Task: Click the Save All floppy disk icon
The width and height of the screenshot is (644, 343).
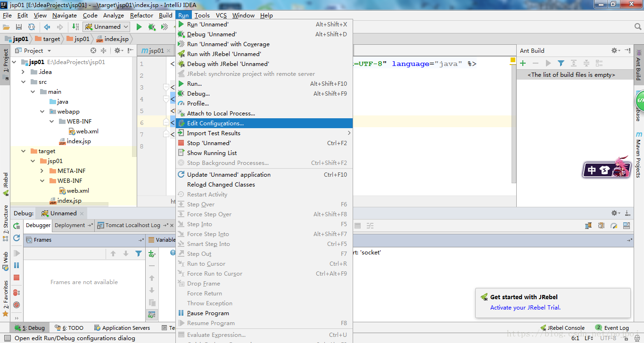Action: tap(19, 27)
